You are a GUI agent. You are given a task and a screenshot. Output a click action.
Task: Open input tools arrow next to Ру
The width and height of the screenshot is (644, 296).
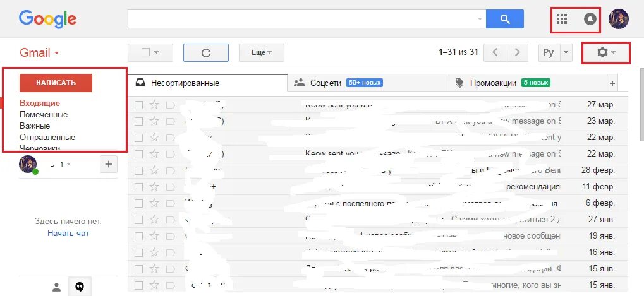(x=565, y=52)
